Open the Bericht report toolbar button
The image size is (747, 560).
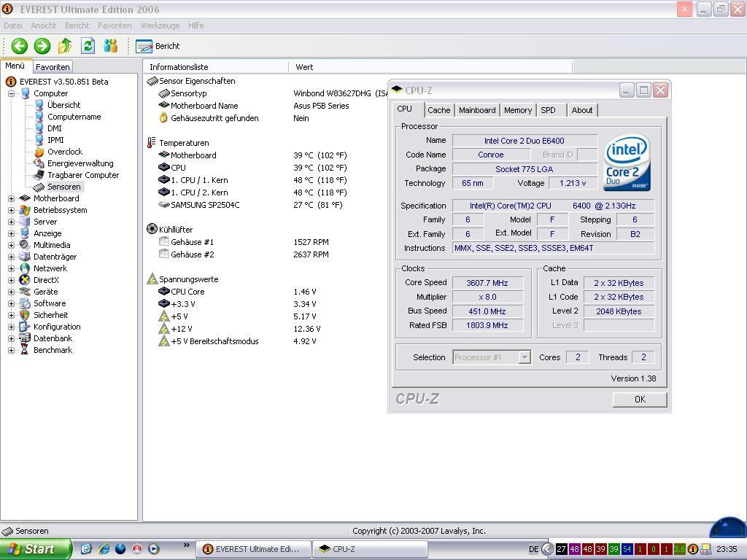158,46
